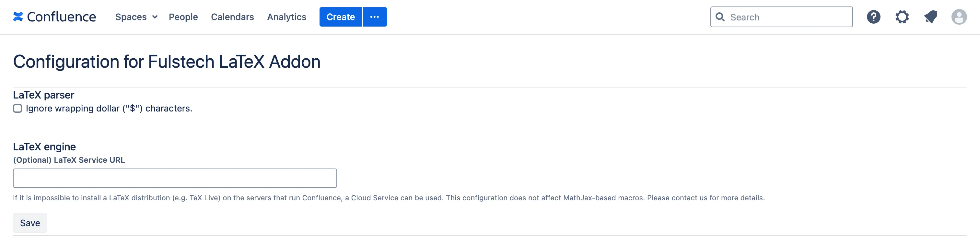The image size is (980, 245).
Task: Open the Calendars page
Action: point(232,17)
